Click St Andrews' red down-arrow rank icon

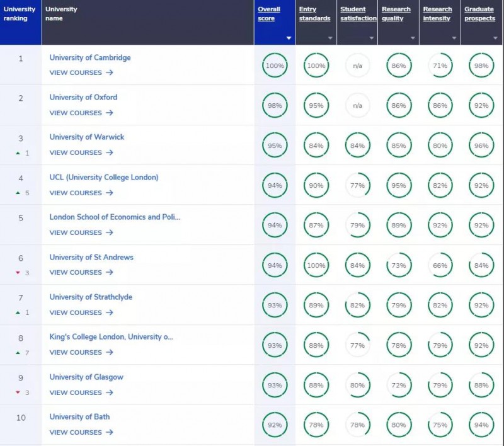(x=18, y=273)
